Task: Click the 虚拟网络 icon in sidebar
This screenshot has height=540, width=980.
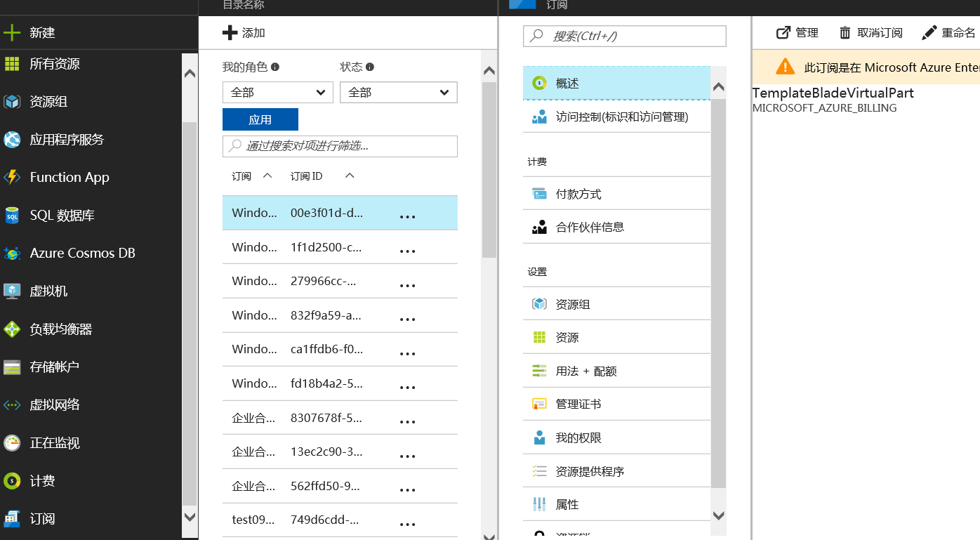Action: [x=12, y=405]
